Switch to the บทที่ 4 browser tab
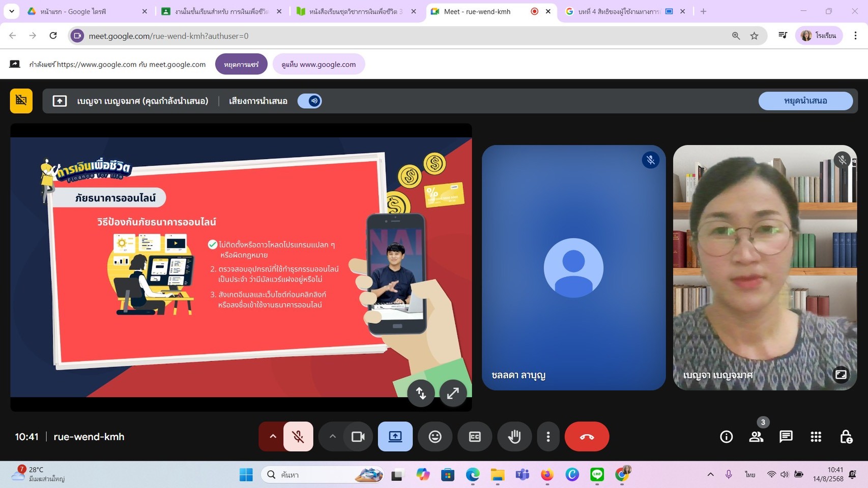Screen dimensions: 868x488 [x=619, y=11]
